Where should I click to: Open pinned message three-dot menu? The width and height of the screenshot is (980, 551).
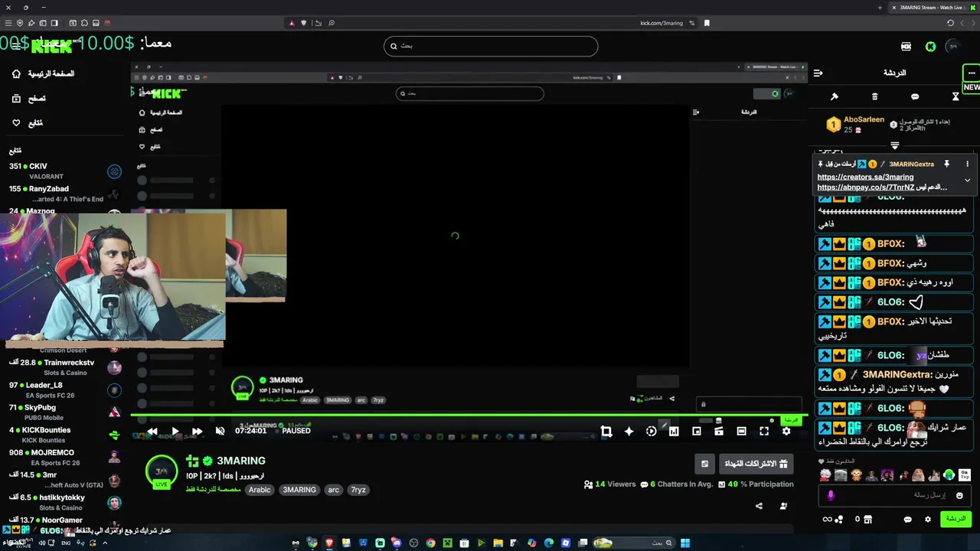[967, 164]
